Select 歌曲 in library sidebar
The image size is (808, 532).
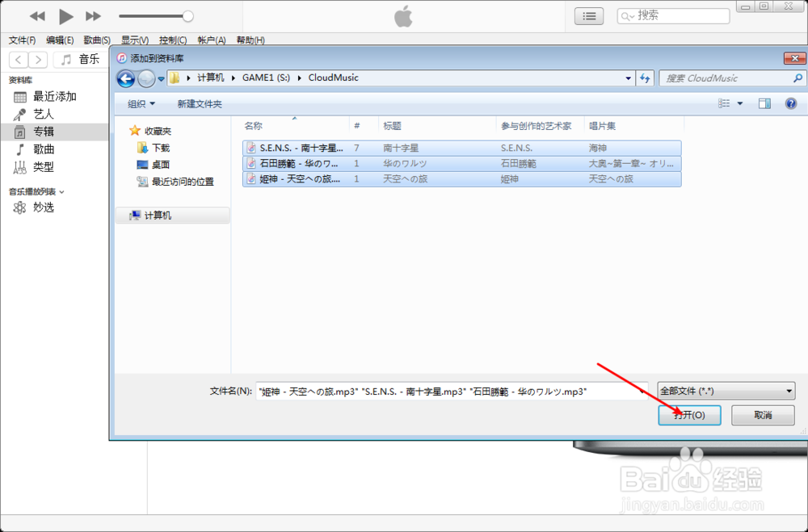(x=54, y=149)
